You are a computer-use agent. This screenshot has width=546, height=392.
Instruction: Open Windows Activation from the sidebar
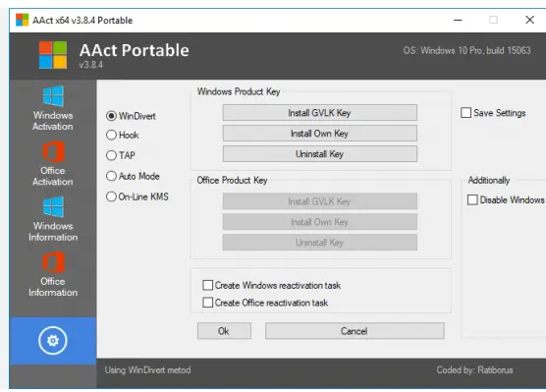[x=53, y=108]
